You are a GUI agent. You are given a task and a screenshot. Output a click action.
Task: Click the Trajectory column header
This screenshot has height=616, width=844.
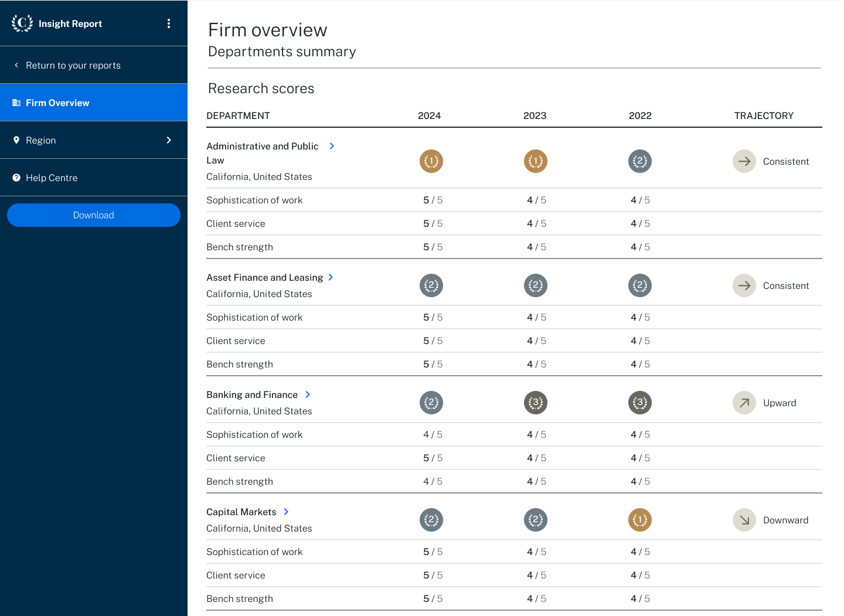click(763, 115)
